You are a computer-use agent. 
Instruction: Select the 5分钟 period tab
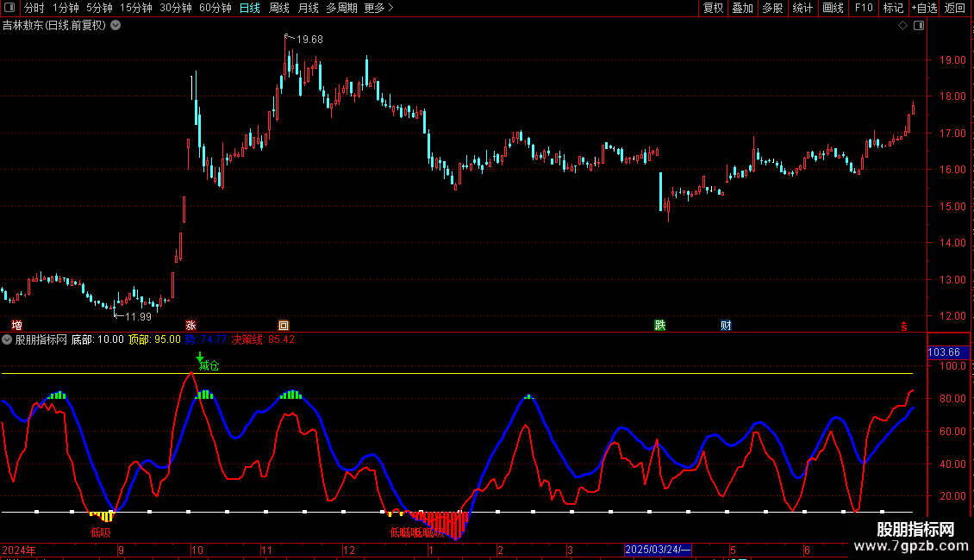(99, 8)
